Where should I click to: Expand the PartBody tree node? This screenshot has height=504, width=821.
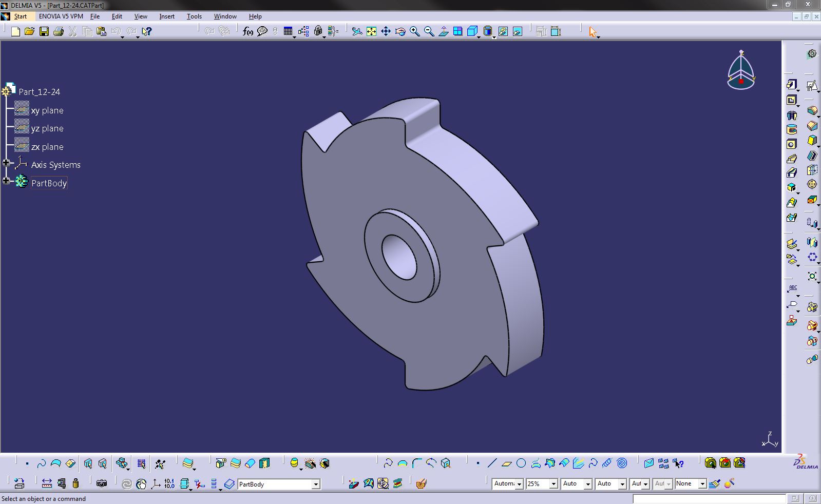[x=6, y=181]
